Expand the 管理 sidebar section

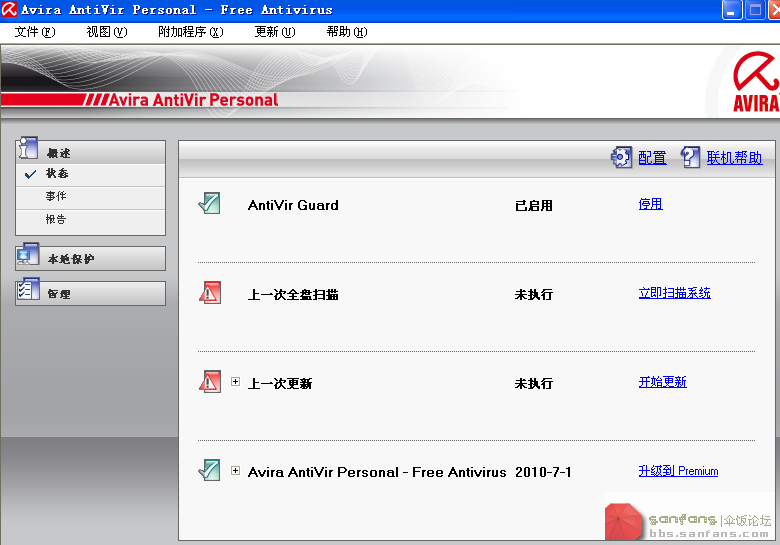[x=91, y=293]
